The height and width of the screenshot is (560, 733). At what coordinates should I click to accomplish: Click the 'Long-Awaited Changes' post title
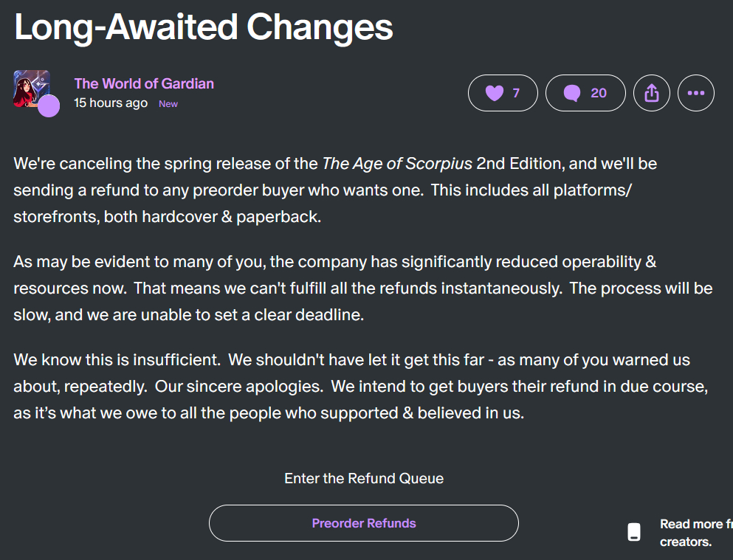pyautogui.click(x=204, y=27)
